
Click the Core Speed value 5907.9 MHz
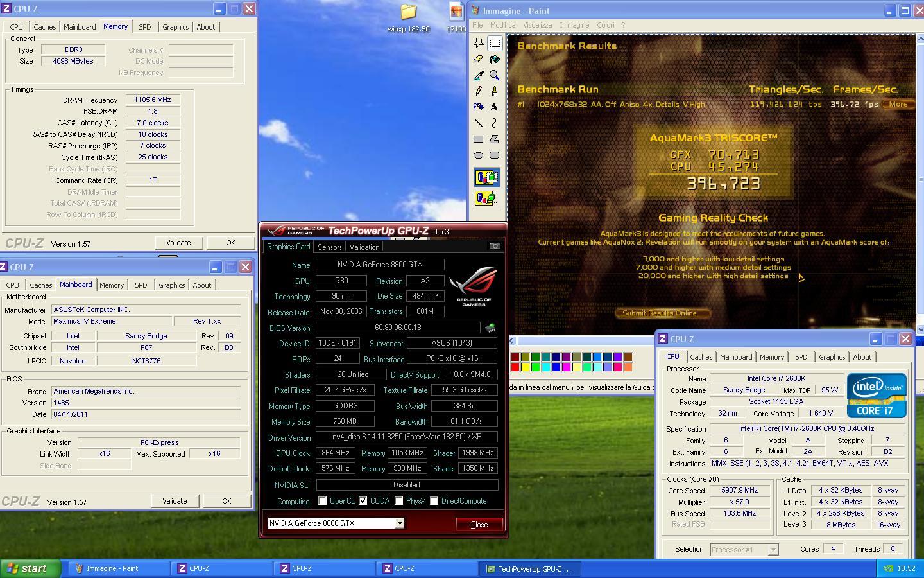(x=739, y=490)
